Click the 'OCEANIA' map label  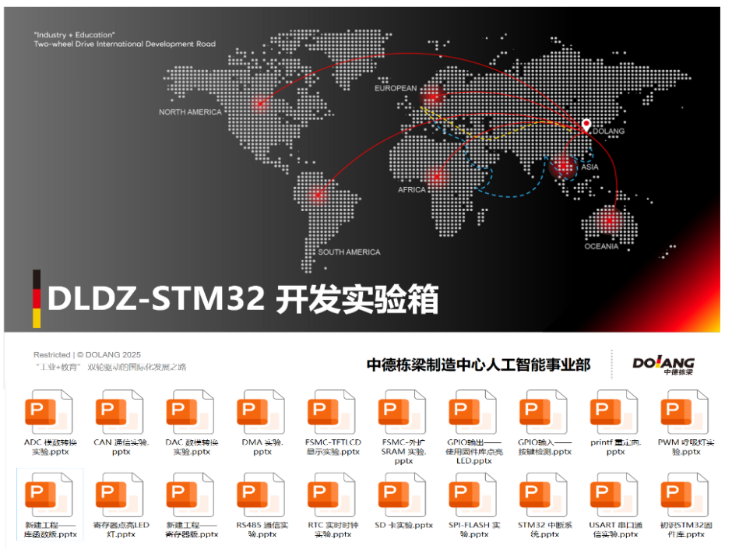tap(601, 246)
